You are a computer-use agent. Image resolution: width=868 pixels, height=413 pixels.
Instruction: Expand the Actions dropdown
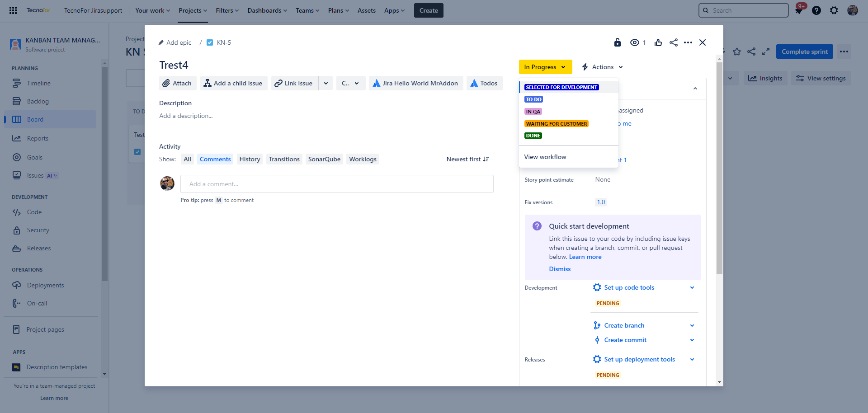coord(603,67)
